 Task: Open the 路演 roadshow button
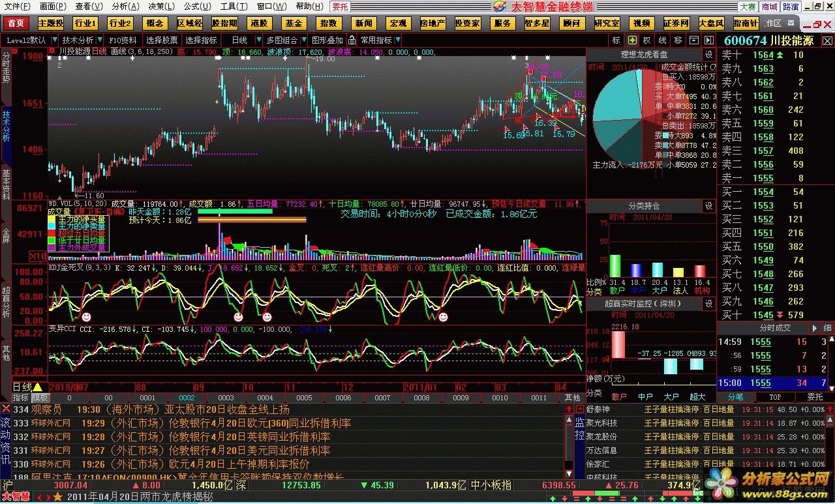[x=790, y=7]
